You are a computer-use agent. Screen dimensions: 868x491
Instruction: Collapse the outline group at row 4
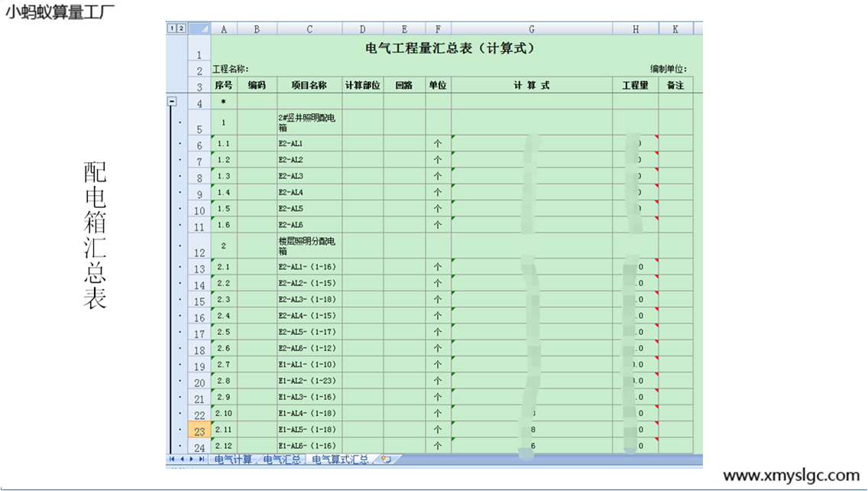173,101
